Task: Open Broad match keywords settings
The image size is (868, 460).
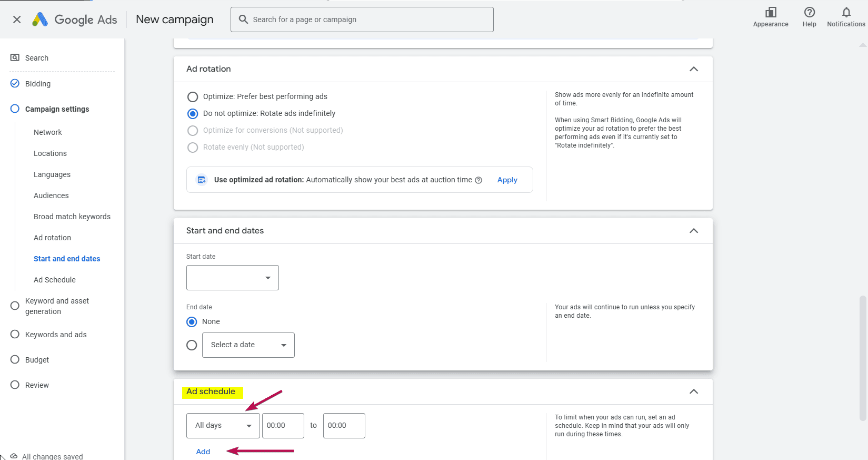Action: click(72, 217)
